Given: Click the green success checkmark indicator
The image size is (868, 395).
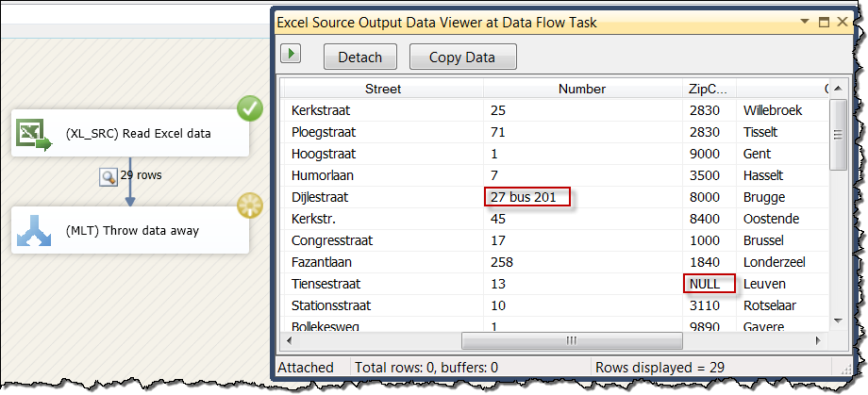Looking at the screenshot, I should [x=250, y=109].
